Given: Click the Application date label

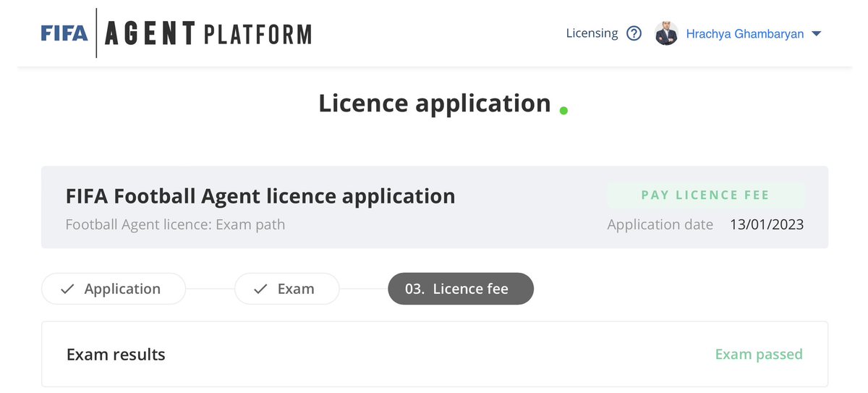Looking at the screenshot, I should (x=660, y=224).
